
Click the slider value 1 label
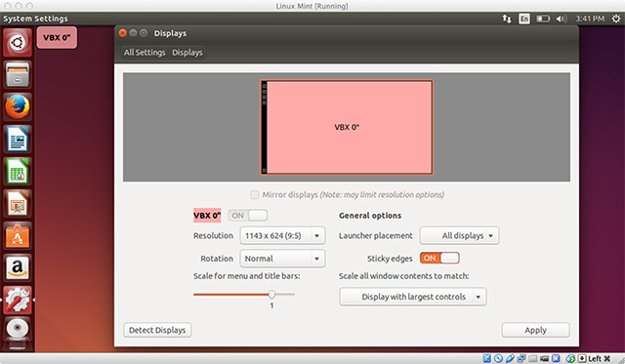271,305
